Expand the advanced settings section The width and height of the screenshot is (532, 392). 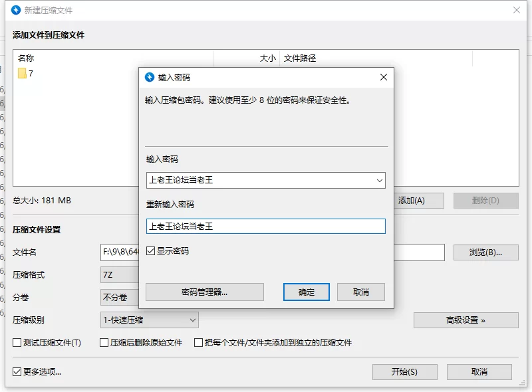(x=465, y=320)
